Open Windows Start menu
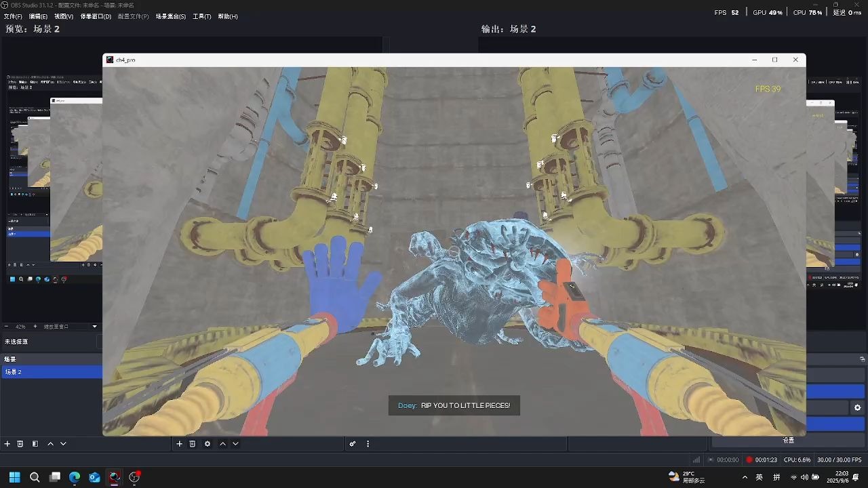 (15, 477)
